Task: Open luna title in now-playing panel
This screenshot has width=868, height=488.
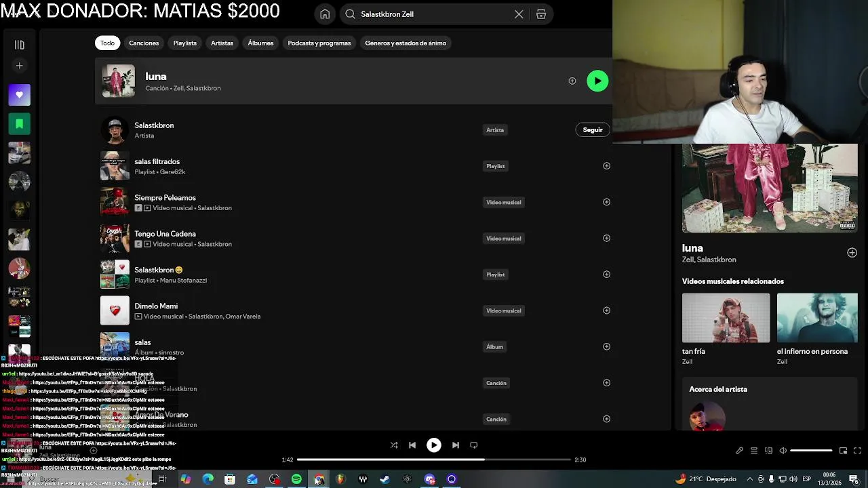Action: 692,248
